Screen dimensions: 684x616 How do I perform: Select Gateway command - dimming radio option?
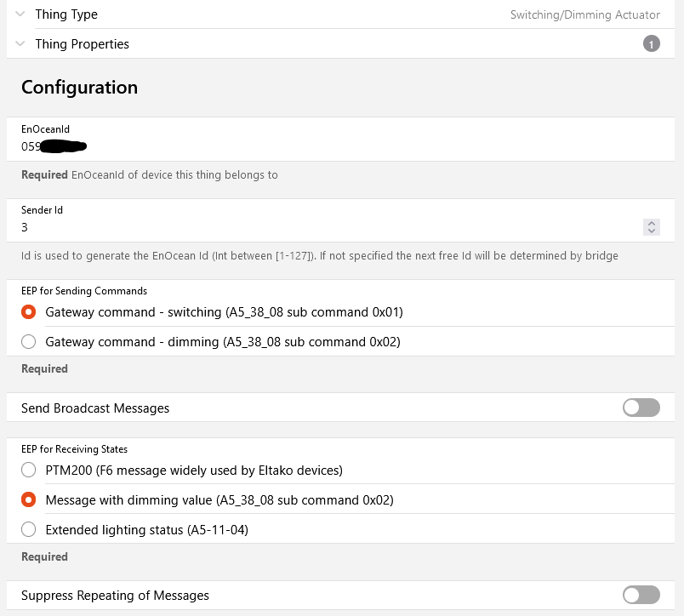point(29,342)
